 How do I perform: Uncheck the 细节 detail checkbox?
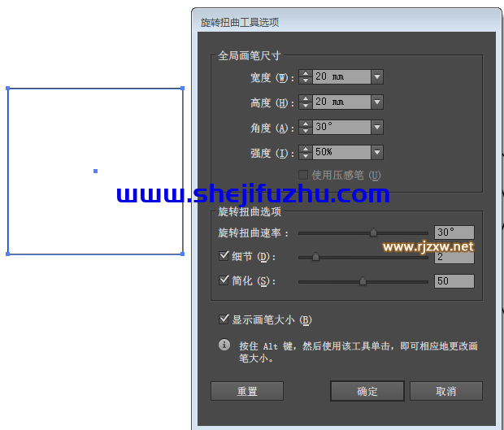point(224,256)
